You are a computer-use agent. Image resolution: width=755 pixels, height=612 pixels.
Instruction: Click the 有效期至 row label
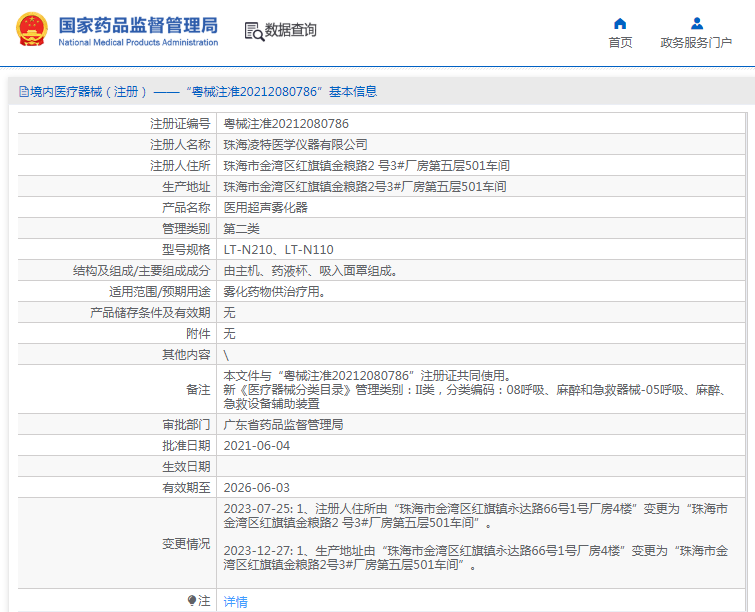[186, 488]
